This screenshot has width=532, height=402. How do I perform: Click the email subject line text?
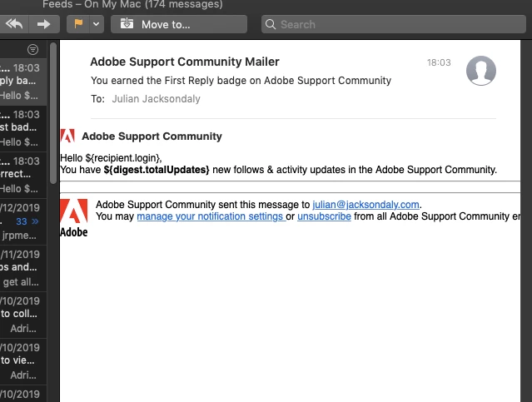tap(241, 81)
